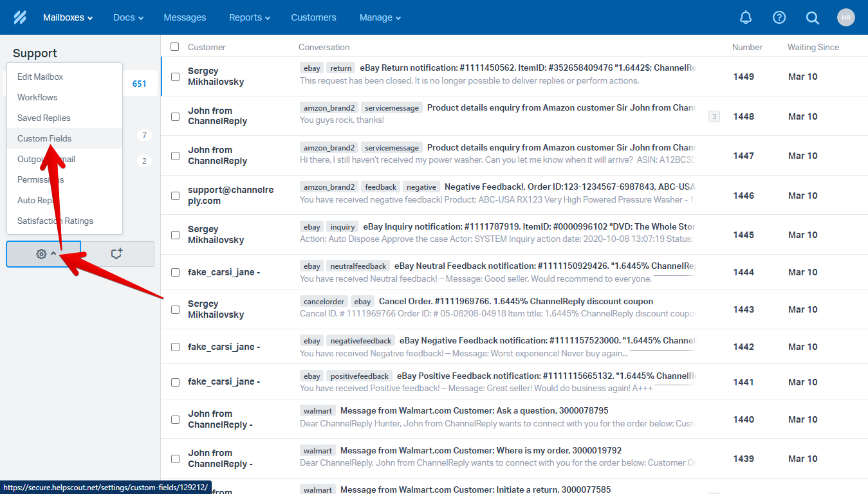Check the box for conversation 1448
Image resolution: width=868 pixels, height=494 pixels.
[175, 116]
